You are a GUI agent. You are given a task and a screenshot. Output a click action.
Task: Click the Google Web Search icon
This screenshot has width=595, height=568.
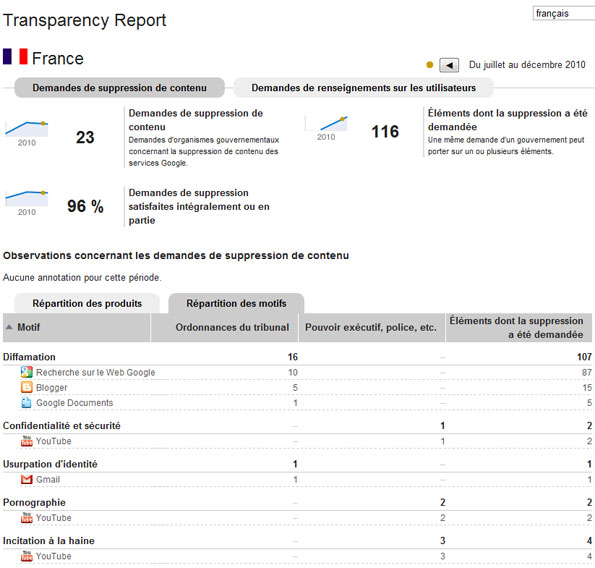coord(27,372)
